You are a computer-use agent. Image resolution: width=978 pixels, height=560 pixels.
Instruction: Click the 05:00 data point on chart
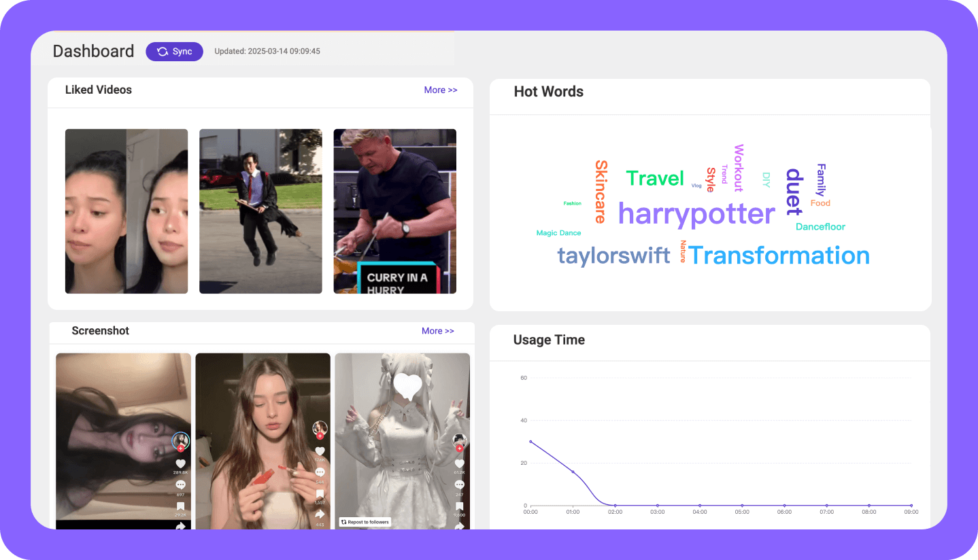point(742,506)
